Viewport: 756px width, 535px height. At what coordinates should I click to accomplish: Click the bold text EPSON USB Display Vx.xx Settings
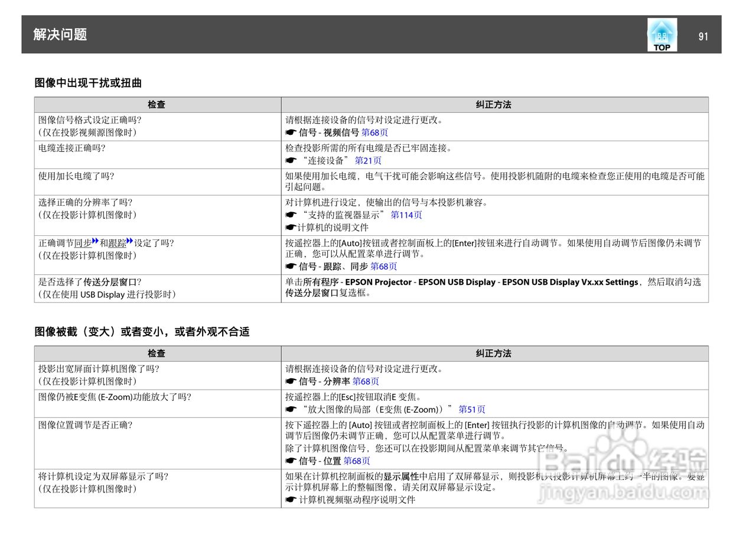click(570, 282)
